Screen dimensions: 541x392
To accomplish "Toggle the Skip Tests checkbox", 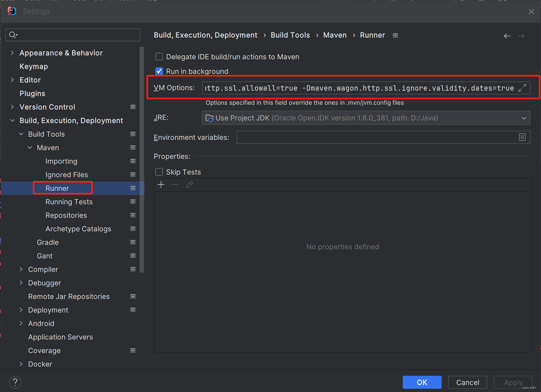I will (159, 172).
